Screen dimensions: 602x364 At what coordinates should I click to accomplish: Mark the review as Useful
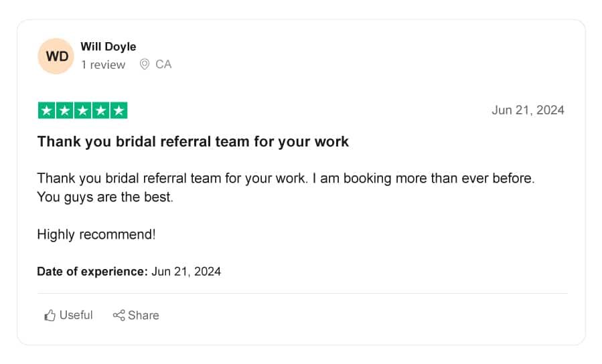click(68, 315)
